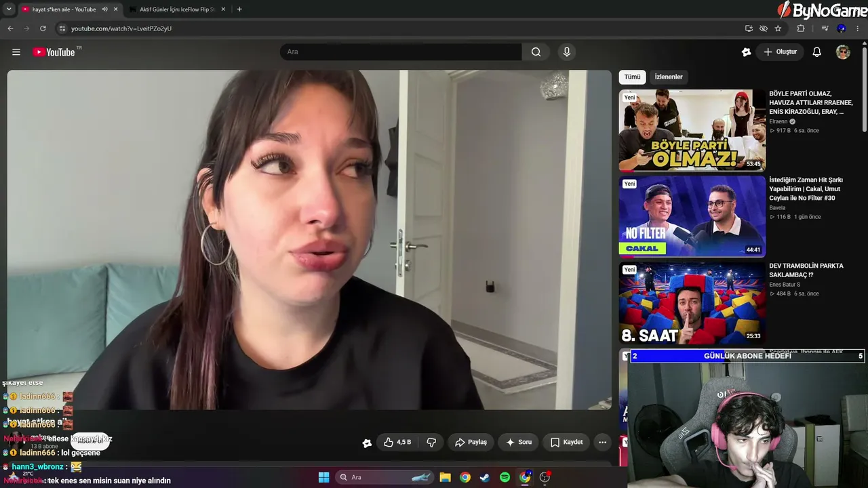Open the Enes Batur S channel link

[x=785, y=285]
